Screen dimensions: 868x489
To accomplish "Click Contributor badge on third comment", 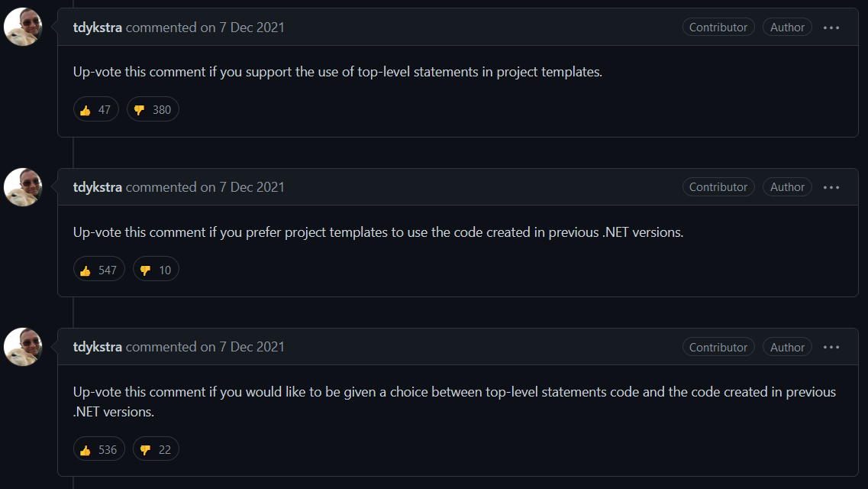I will pos(718,347).
